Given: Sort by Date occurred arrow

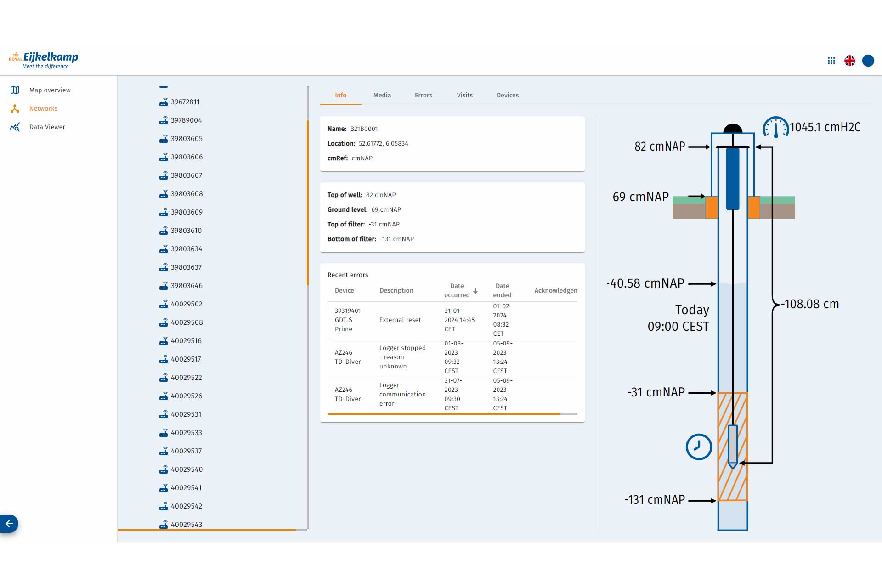Looking at the screenshot, I should 475,291.
